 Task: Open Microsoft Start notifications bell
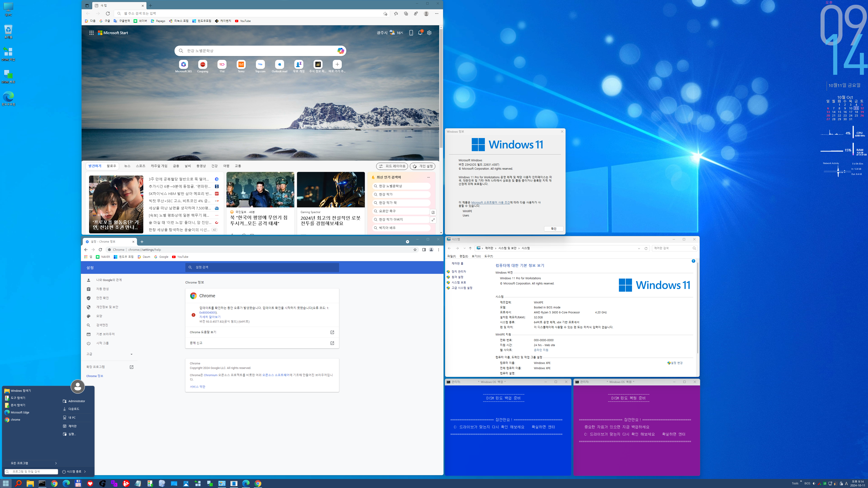click(x=420, y=33)
